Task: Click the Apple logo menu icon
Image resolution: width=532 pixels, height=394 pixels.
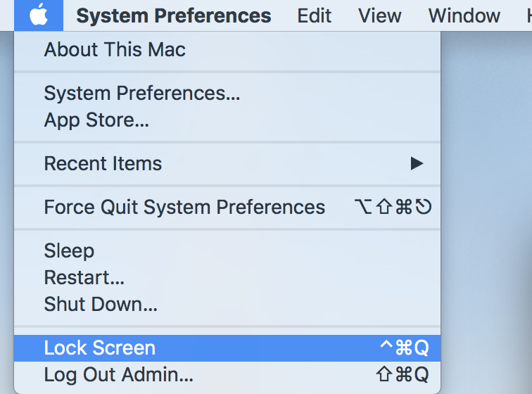Action: point(38,15)
